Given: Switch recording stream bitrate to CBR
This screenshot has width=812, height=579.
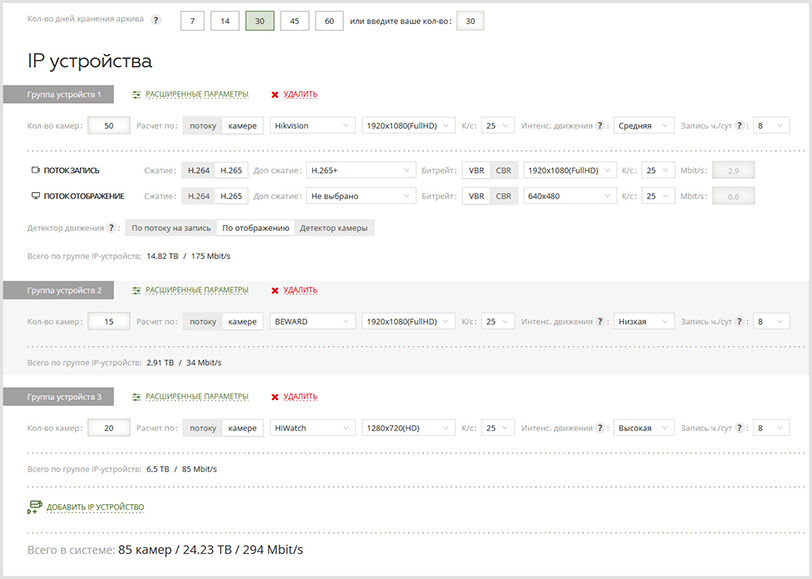Looking at the screenshot, I should (503, 170).
